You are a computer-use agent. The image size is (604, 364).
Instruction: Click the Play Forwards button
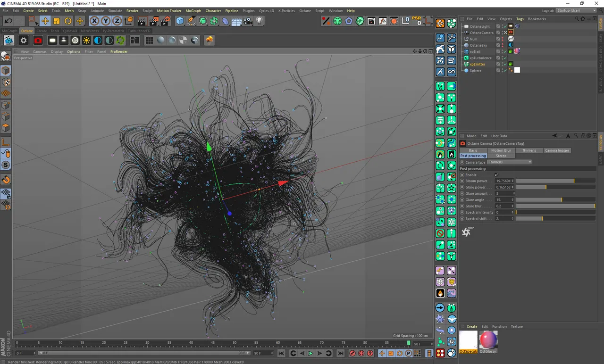point(310,353)
